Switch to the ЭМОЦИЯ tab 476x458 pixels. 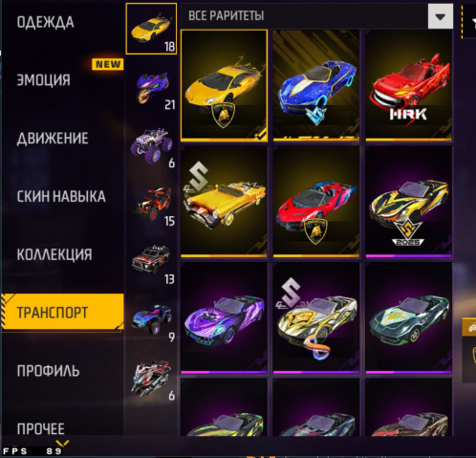[x=44, y=80]
